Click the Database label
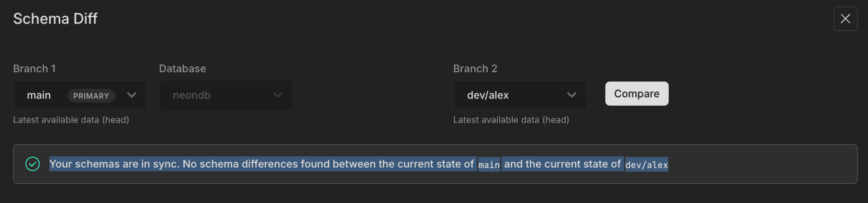The image size is (868, 203). (x=182, y=69)
